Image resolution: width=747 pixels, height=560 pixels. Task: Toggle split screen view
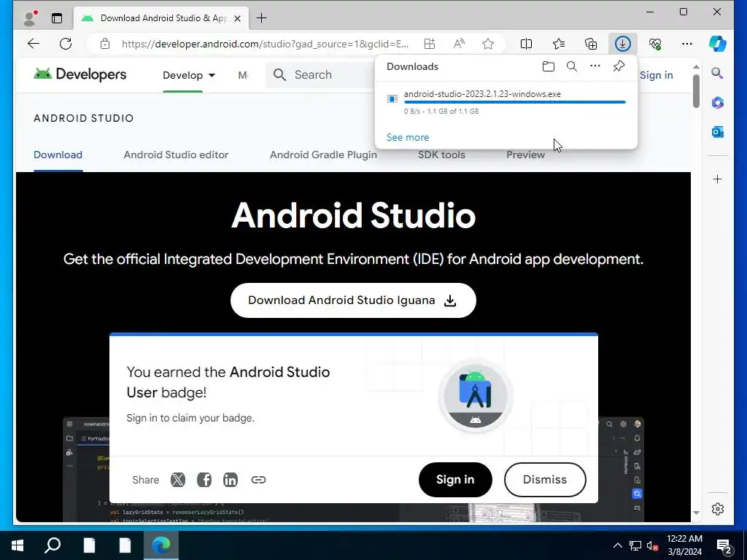click(x=527, y=44)
